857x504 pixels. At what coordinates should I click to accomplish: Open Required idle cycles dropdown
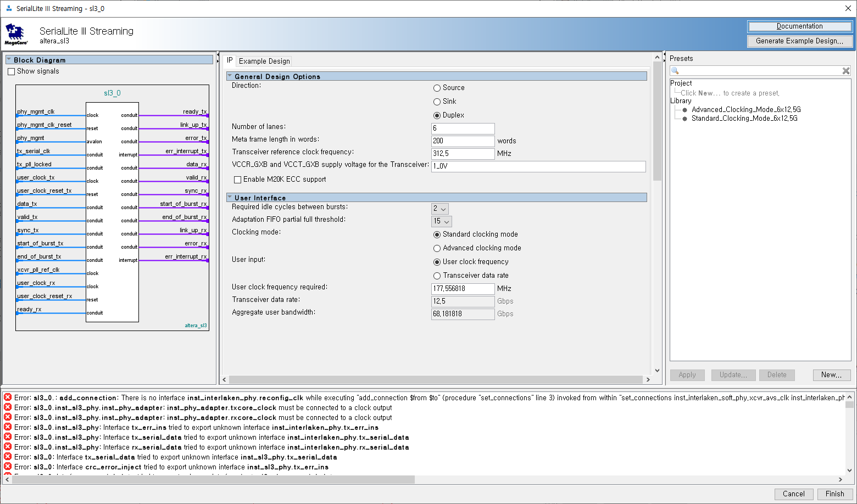click(440, 209)
